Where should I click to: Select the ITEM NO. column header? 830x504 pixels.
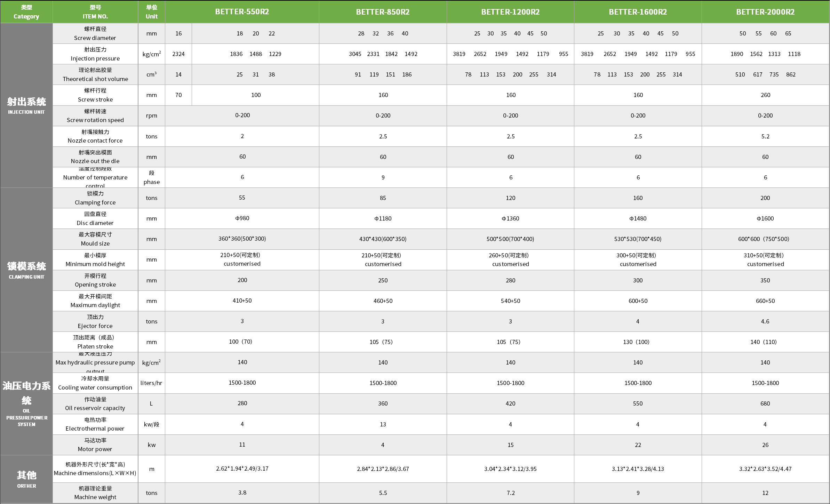pos(95,12)
